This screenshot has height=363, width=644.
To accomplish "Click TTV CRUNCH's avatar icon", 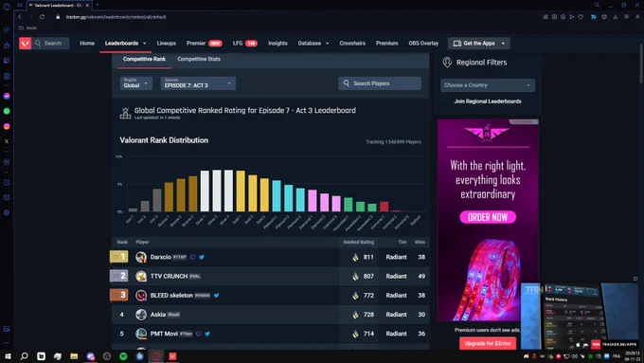I will pos(141,276).
